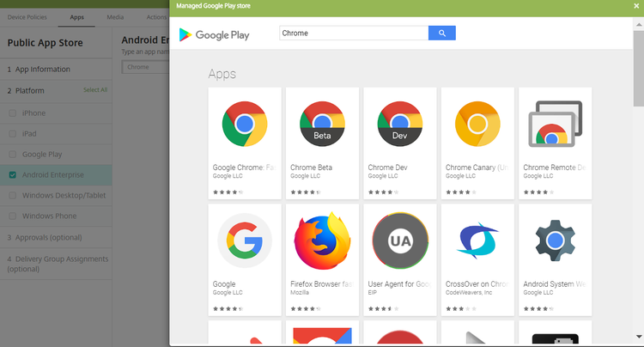Click the CrossOver on Chrome title text
This screenshot has width=644, height=347.
pyautogui.click(x=477, y=284)
